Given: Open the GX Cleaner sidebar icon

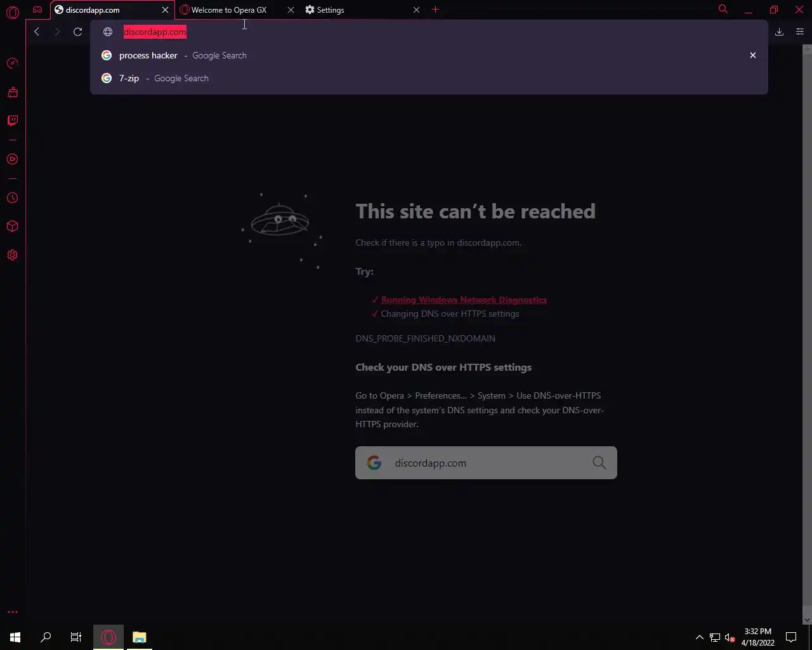Looking at the screenshot, I should (x=12, y=92).
